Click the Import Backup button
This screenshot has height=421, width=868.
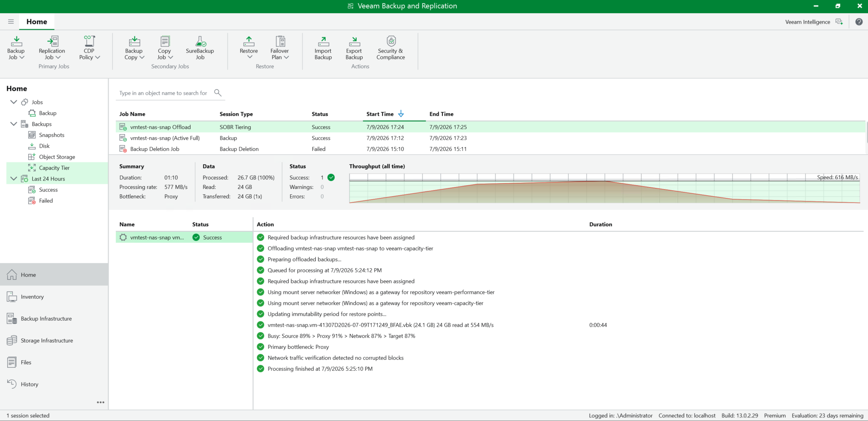coord(323,48)
